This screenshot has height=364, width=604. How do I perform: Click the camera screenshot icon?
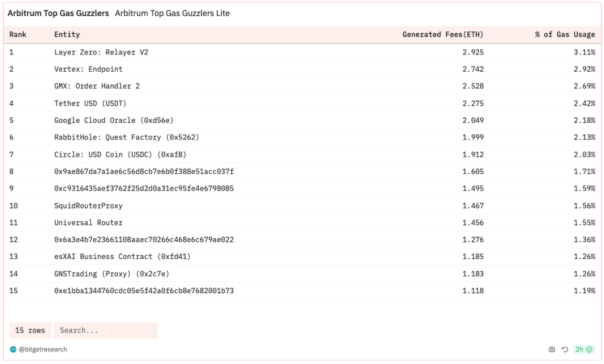[552, 349]
